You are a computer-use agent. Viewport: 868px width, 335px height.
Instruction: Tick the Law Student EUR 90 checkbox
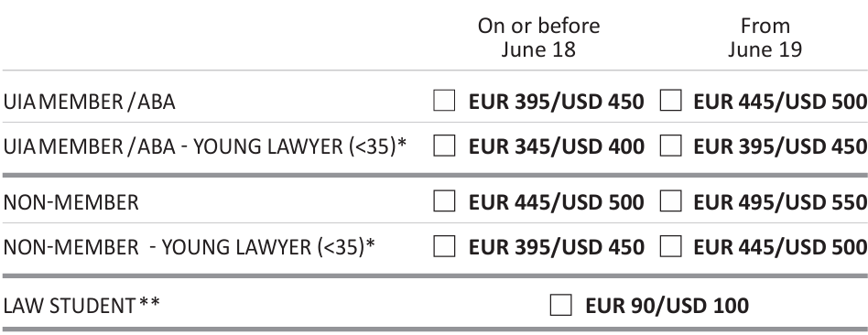pyautogui.click(x=560, y=305)
